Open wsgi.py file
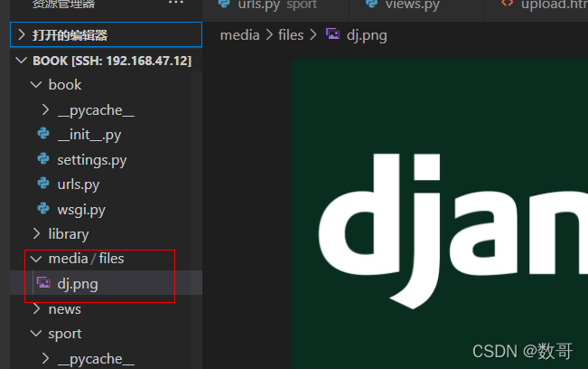 [x=81, y=210]
